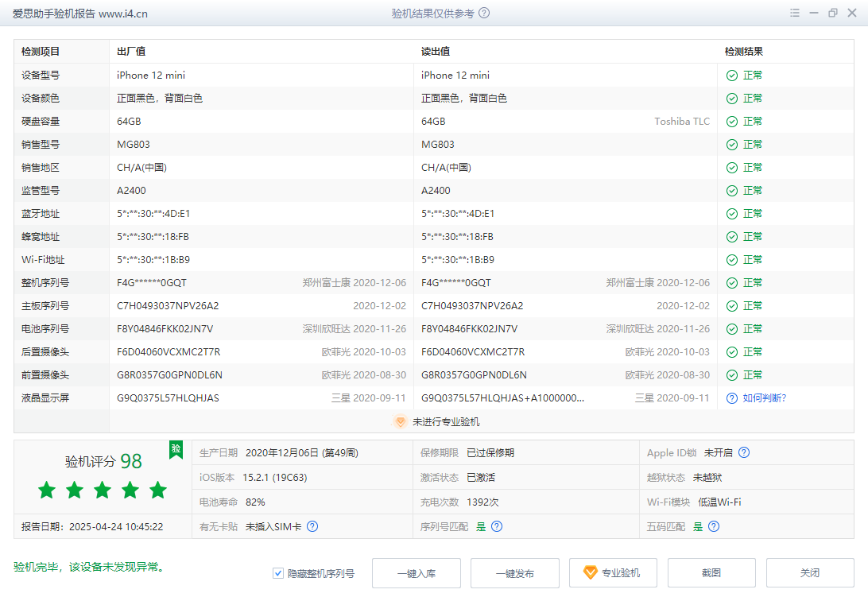Uncheck the 隐藏整机序列号 checkbox
Image resolution: width=868 pixels, height=601 pixels.
coord(278,573)
